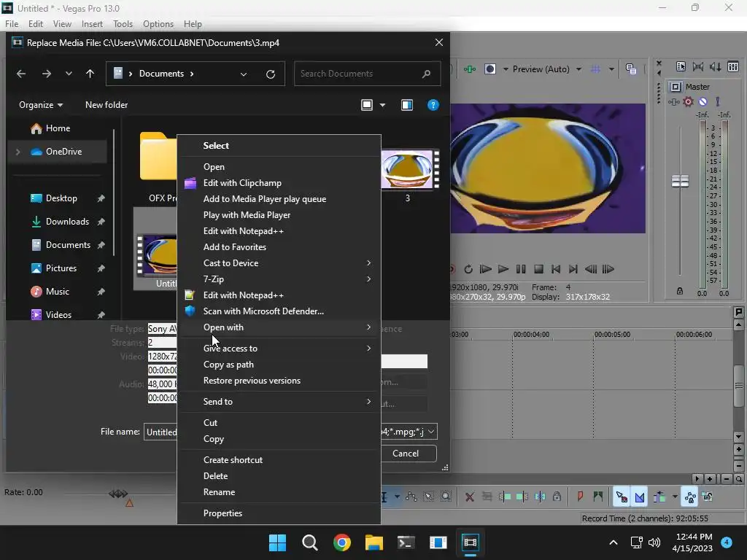Click Stop in preview transport
Viewport: 747px width, 560px height.
click(x=538, y=269)
